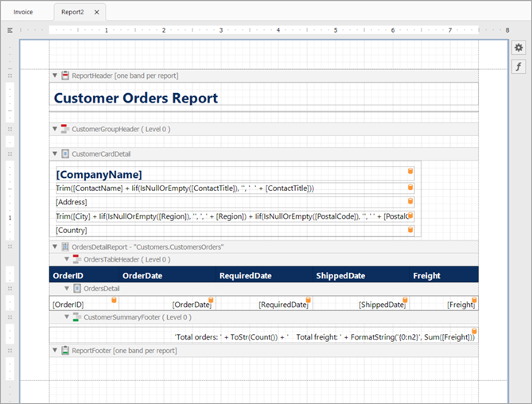This screenshot has width=532, height=404.
Task: Close the Report2 tab
Action: point(97,12)
